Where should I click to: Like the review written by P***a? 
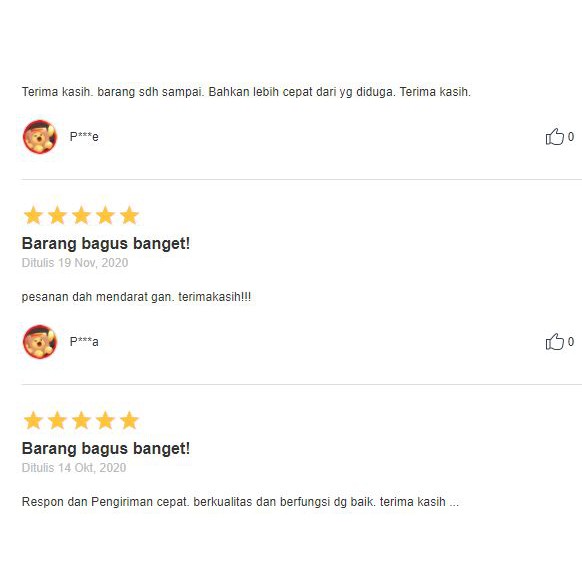coord(555,341)
